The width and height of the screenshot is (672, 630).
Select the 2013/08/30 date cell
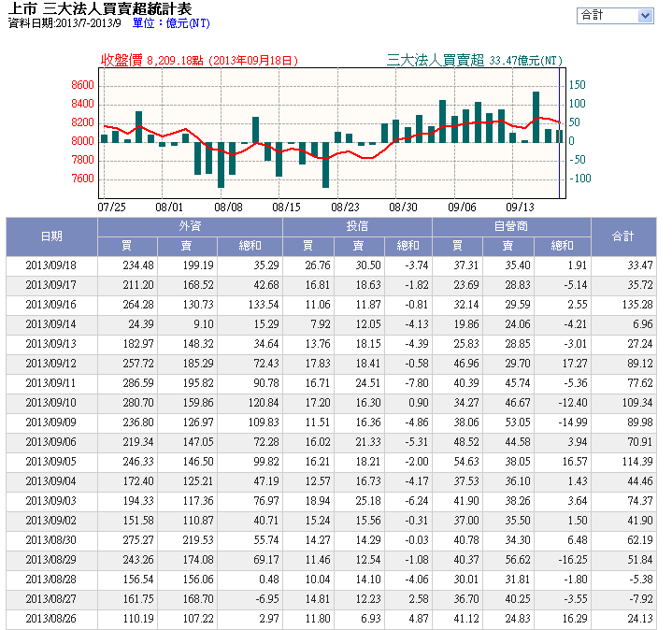click(51, 540)
